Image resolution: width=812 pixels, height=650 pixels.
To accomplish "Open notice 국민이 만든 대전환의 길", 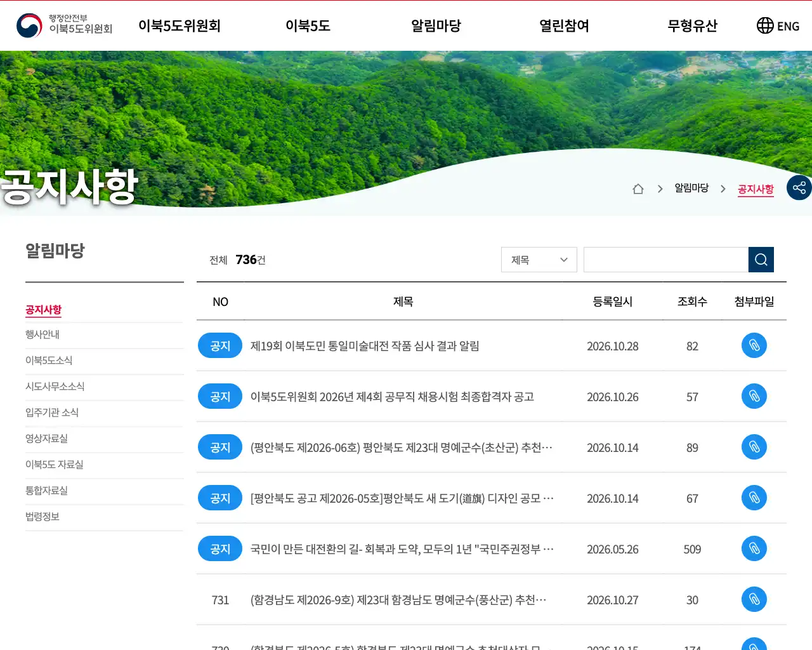I will point(402,549).
